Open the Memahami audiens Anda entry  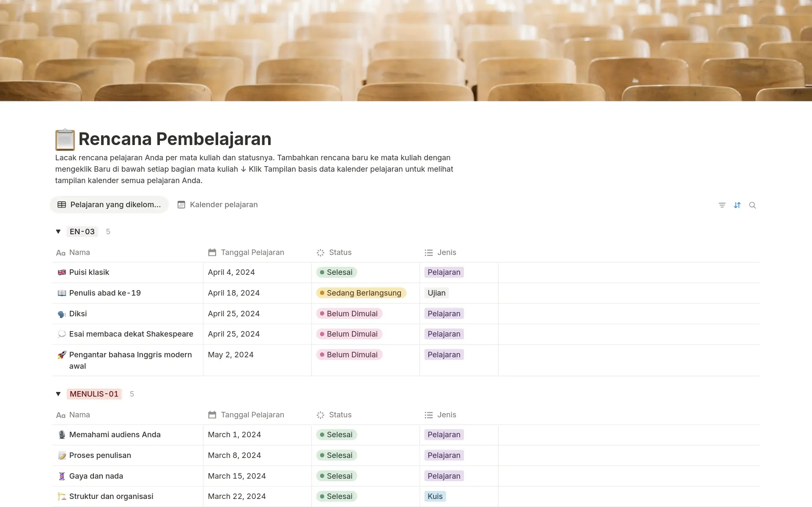point(115,435)
